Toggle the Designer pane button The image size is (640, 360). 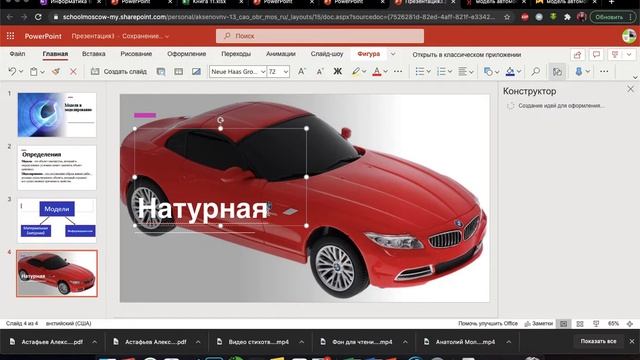click(x=557, y=71)
